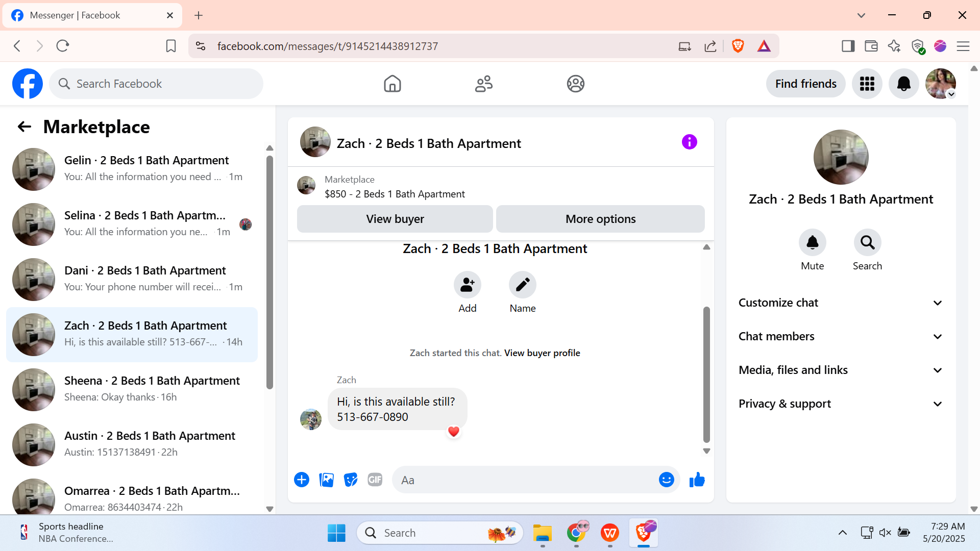980x551 pixels.
Task: Mute this conversation with bell button
Action: (812, 243)
